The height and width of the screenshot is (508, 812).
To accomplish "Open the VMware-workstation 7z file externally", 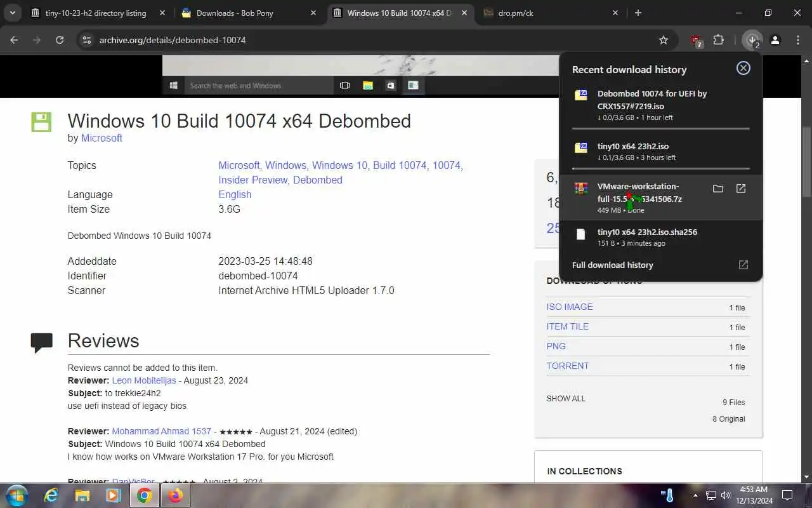I will (x=741, y=189).
